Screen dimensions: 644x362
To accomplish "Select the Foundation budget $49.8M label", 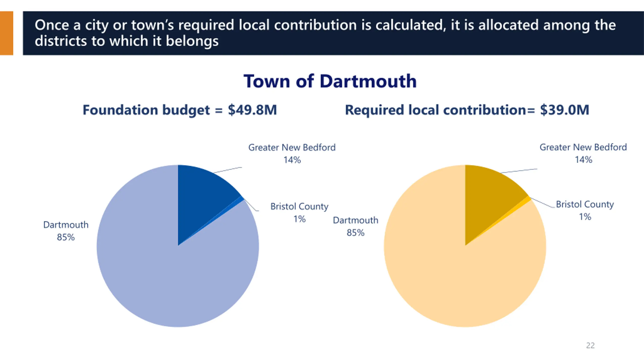I will click(x=180, y=110).
